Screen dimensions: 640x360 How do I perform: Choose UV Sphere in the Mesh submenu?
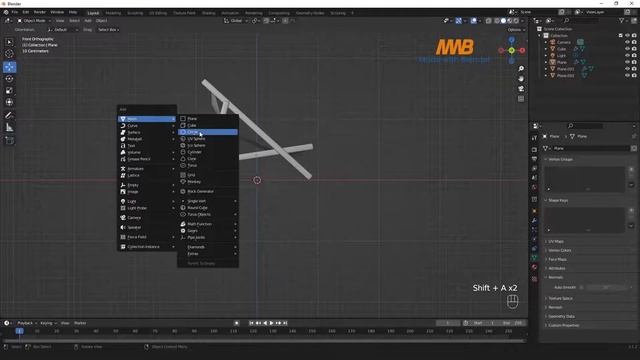click(x=208, y=139)
